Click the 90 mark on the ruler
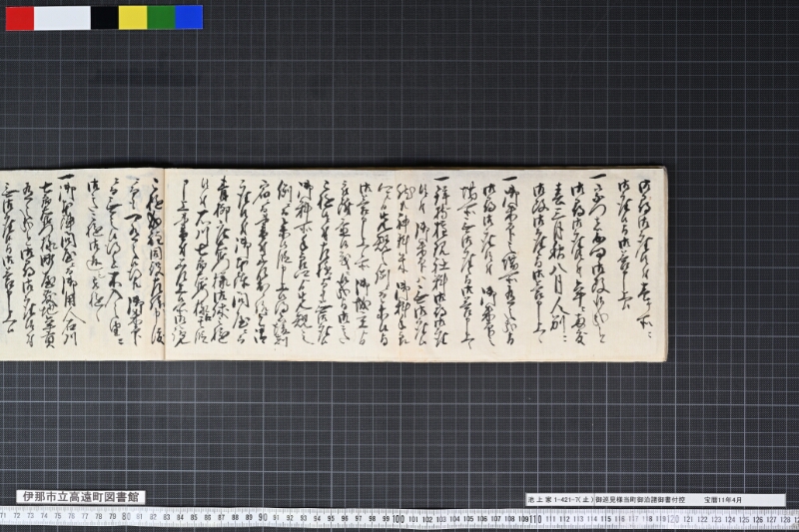 coord(263,518)
